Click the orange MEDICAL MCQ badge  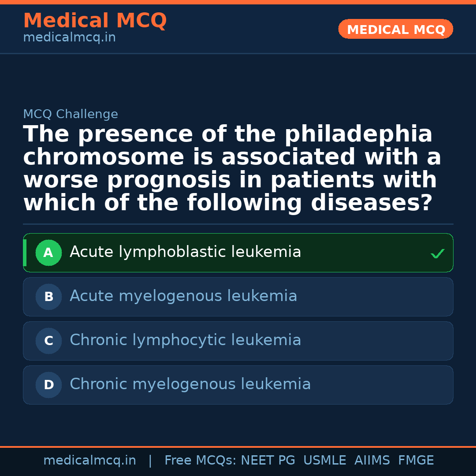[x=395, y=30]
